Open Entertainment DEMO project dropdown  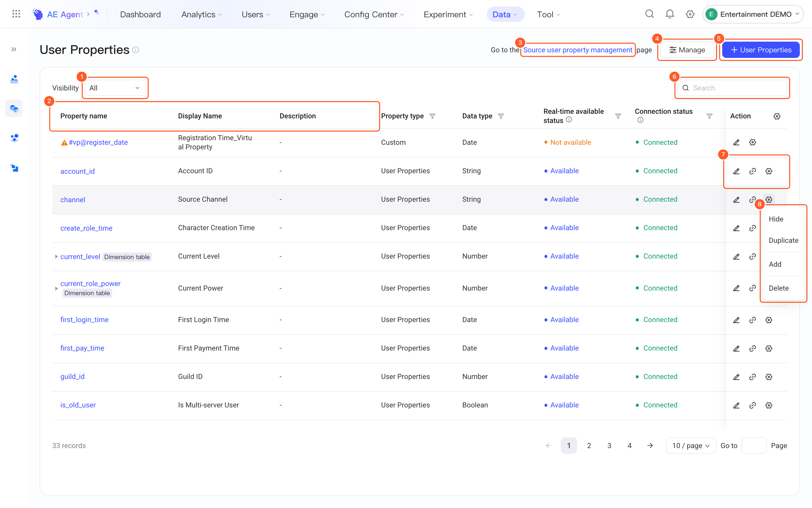pyautogui.click(x=753, y=14)
